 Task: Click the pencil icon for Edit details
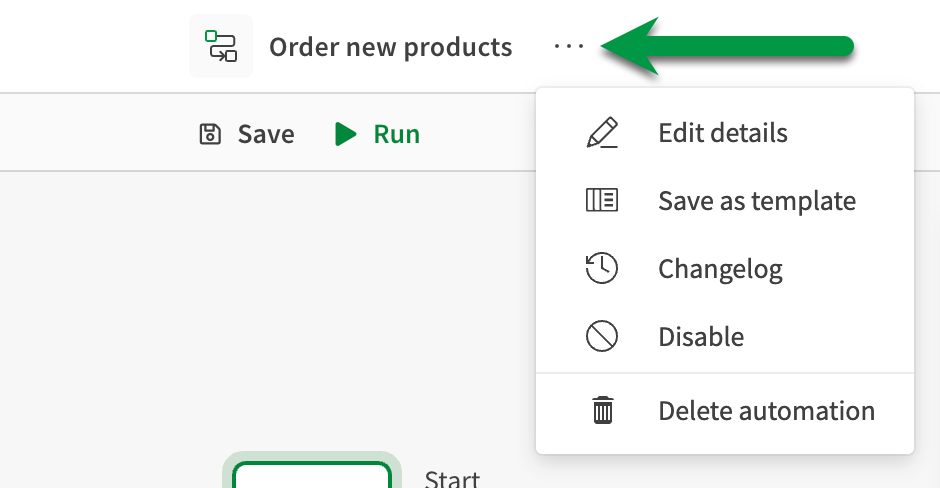pos(602,133)
